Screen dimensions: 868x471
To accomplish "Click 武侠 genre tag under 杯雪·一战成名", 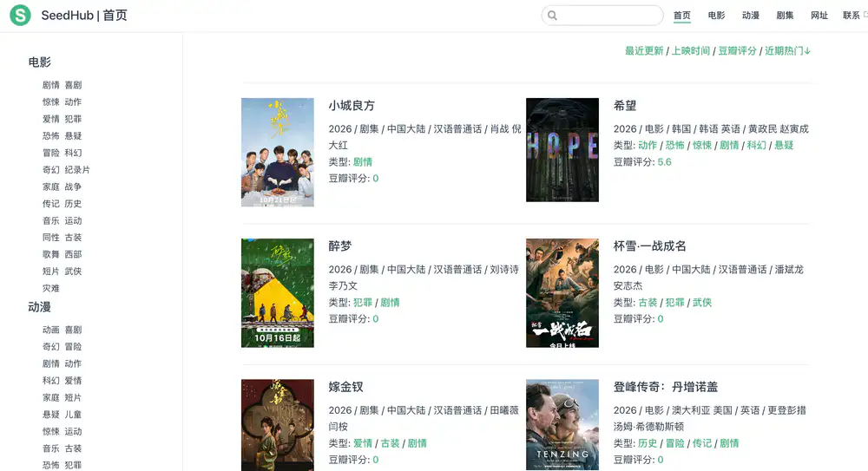I will (x=702, y=302).
